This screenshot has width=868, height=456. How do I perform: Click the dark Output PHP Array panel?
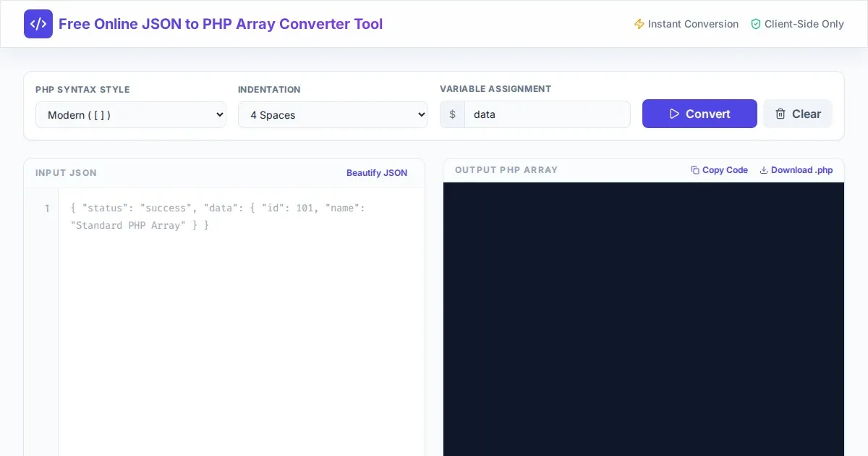[x=643, y=318]
